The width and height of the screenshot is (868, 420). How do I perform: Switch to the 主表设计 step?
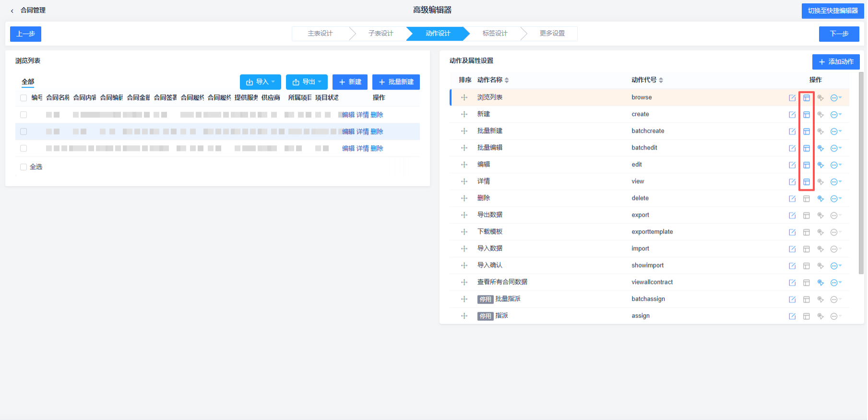320,34
